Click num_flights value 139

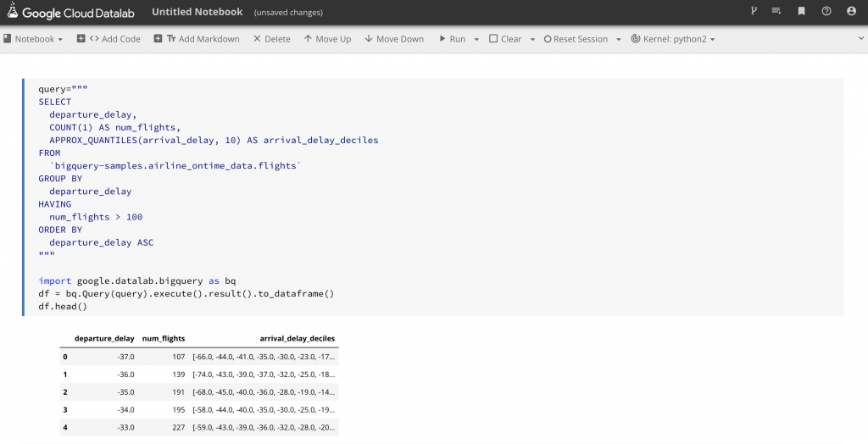(x=178, y=375)
